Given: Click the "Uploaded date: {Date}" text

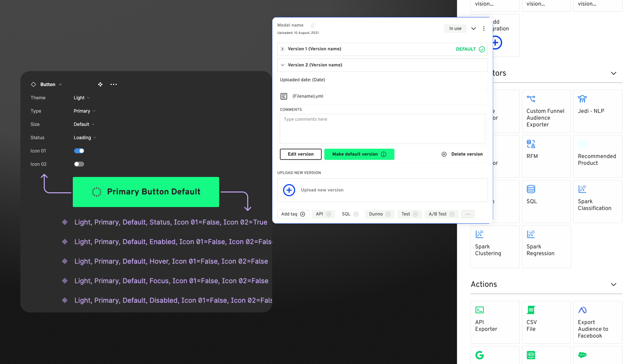Looking at the screenshot, I should coord(302,80).
